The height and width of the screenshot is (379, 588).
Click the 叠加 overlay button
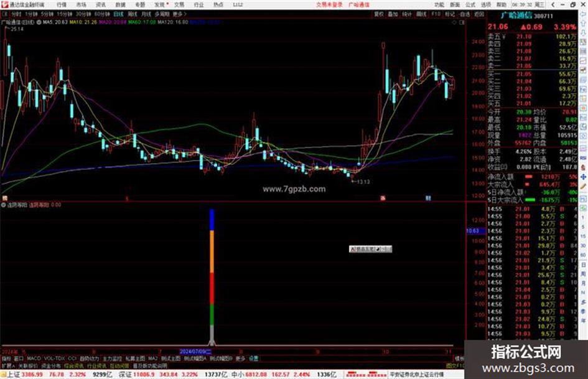click(x=393, y=14)
